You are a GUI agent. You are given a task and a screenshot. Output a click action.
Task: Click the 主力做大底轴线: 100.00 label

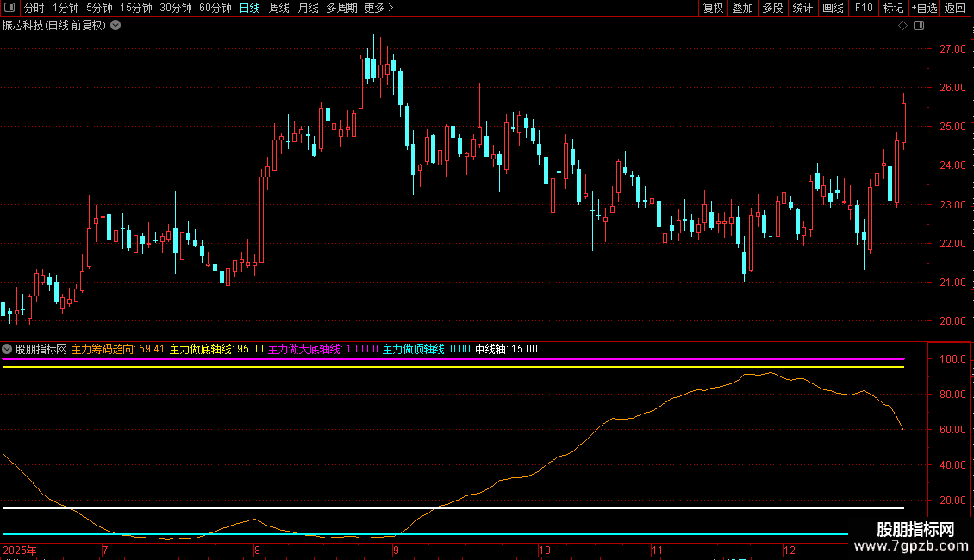(323, 349)
